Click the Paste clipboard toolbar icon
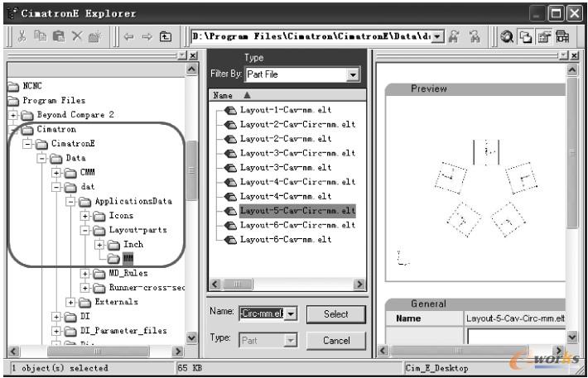This screenshot has width=588, height=378. click(58, 36)
